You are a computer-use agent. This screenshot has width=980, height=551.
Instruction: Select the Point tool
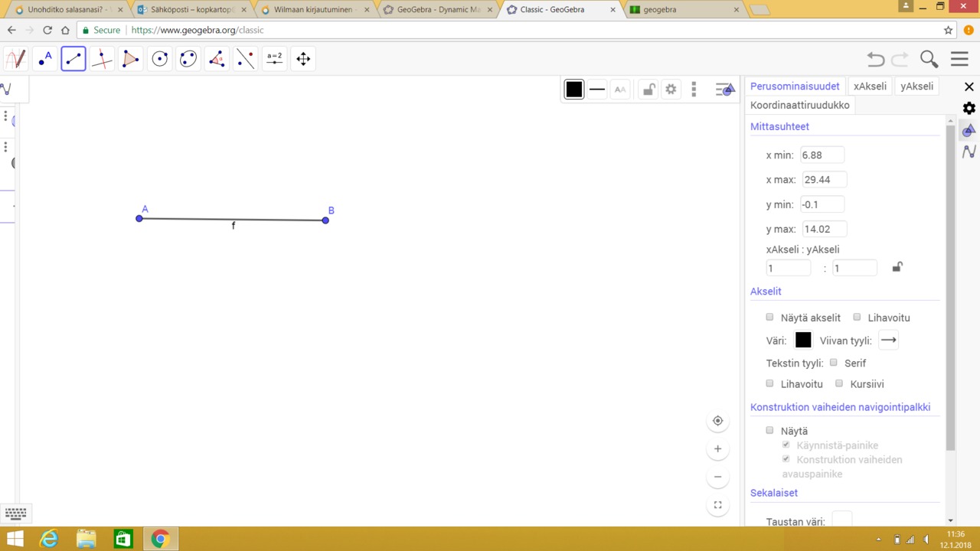tap(45, 59)
